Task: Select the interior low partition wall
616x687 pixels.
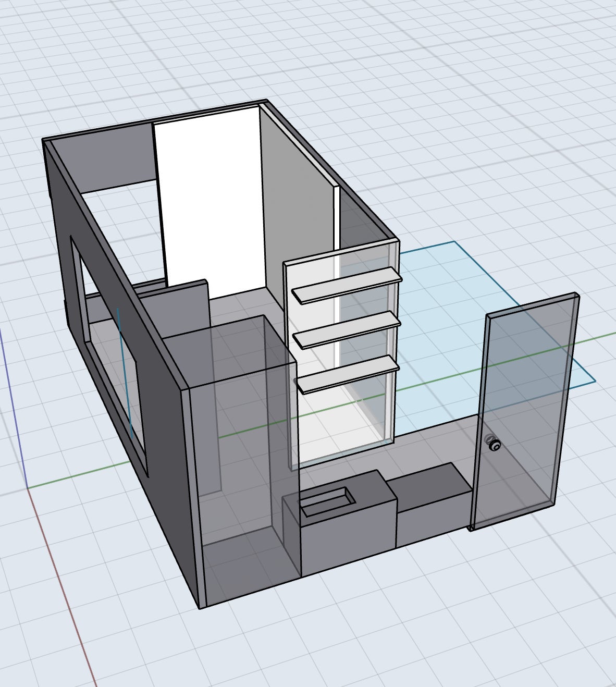Action: (185, 308)
